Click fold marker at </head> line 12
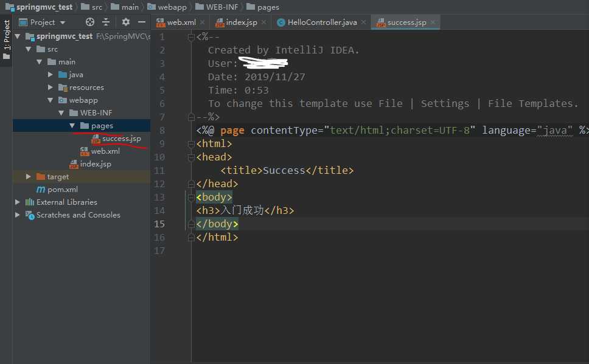 [191, 184]
